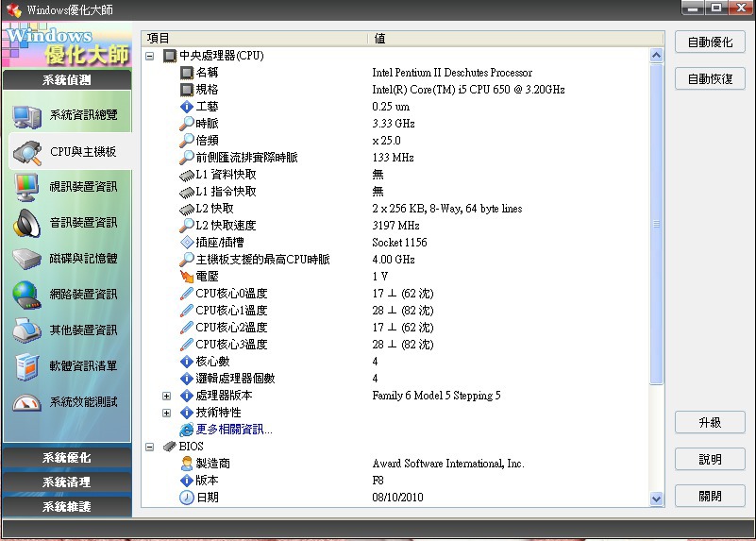This screenshot has width=756, height=541.
Task: Open 網路裝置資訊 globe icon
Action: tap(26, 295)
